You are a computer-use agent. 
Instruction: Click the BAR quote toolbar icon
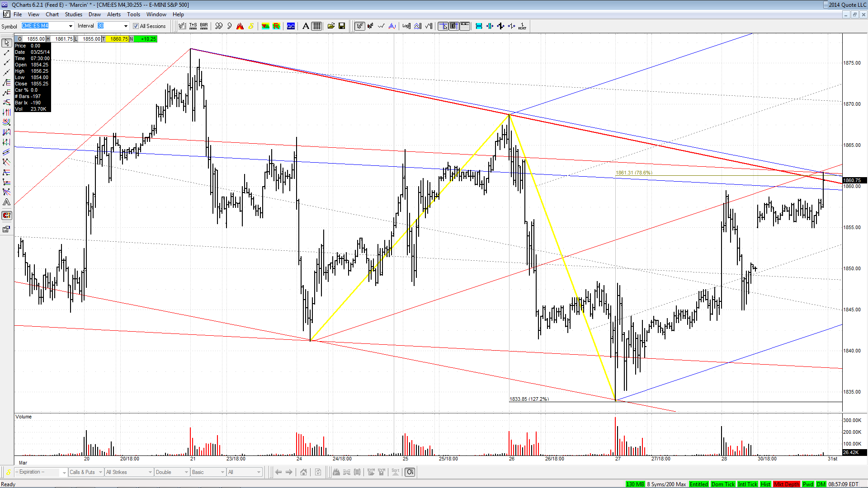204,26
